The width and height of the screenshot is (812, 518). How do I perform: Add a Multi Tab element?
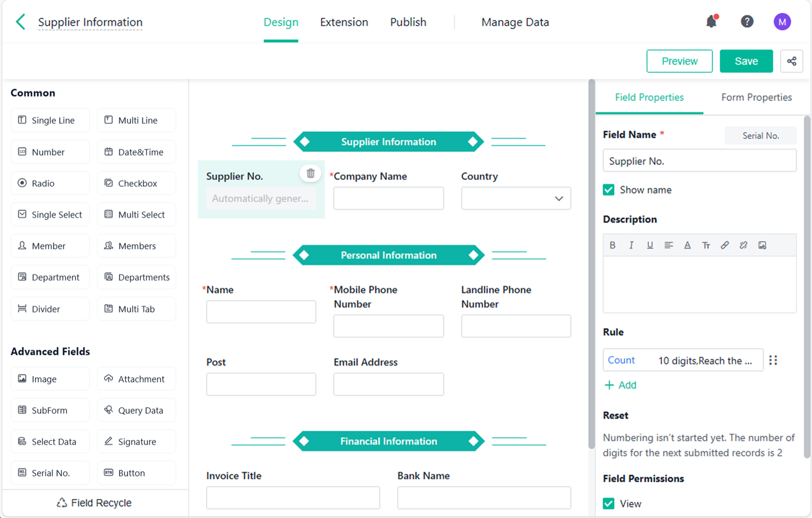click(x=137, y=309)
